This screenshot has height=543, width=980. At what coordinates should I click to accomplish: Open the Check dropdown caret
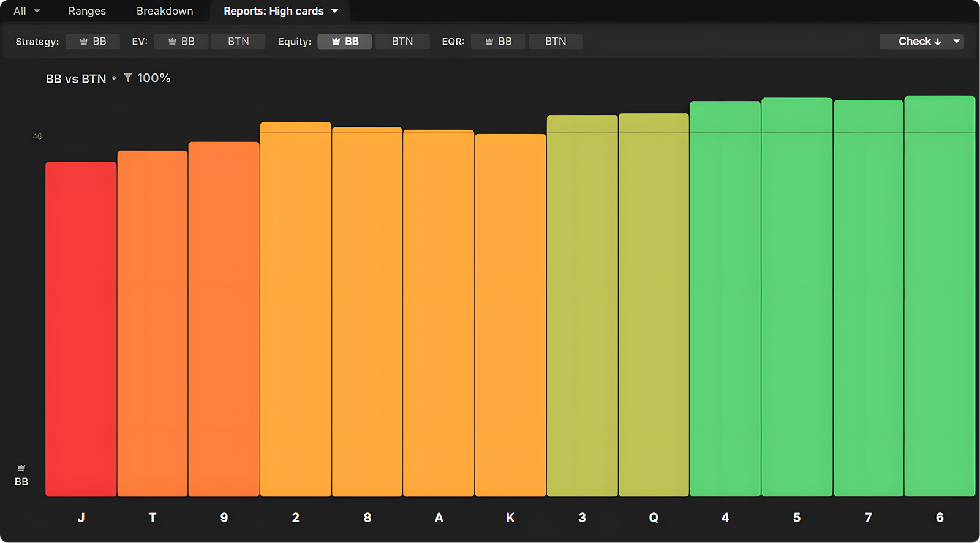(x=956, y=41)
